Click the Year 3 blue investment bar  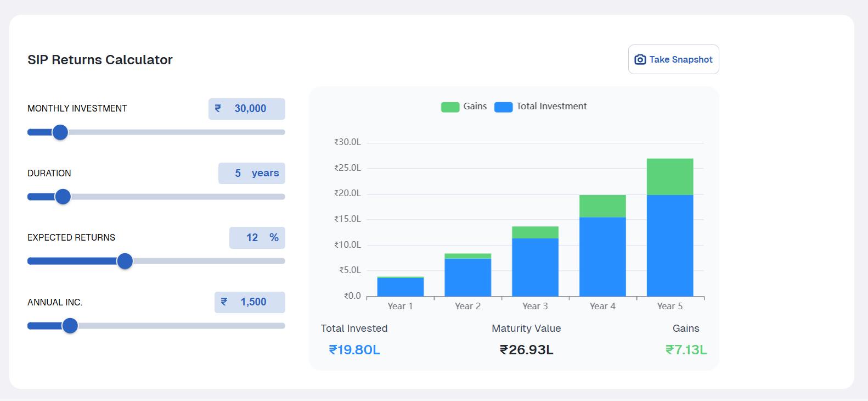tap(535, 267)
